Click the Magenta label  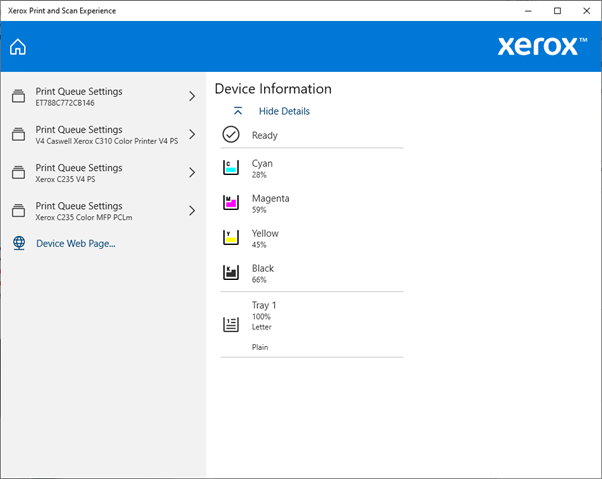pyautogui.click(x=271, y=198)
